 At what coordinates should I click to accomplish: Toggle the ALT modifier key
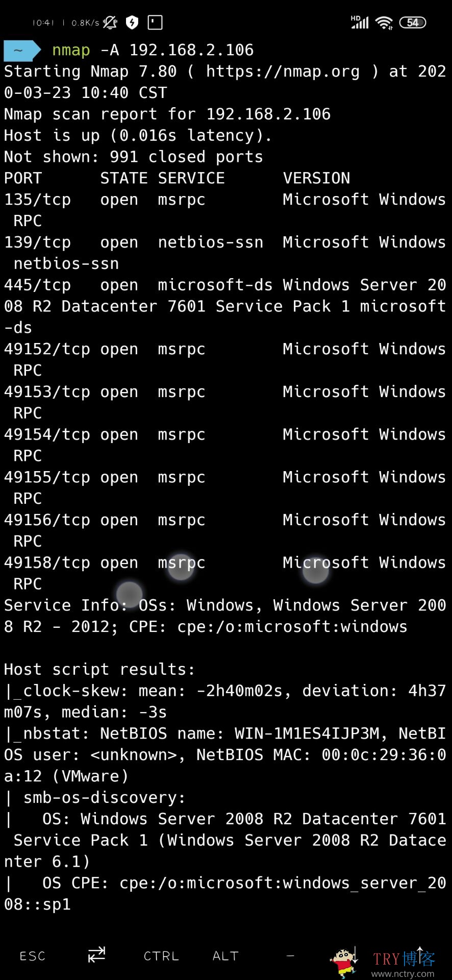point(225,956)
